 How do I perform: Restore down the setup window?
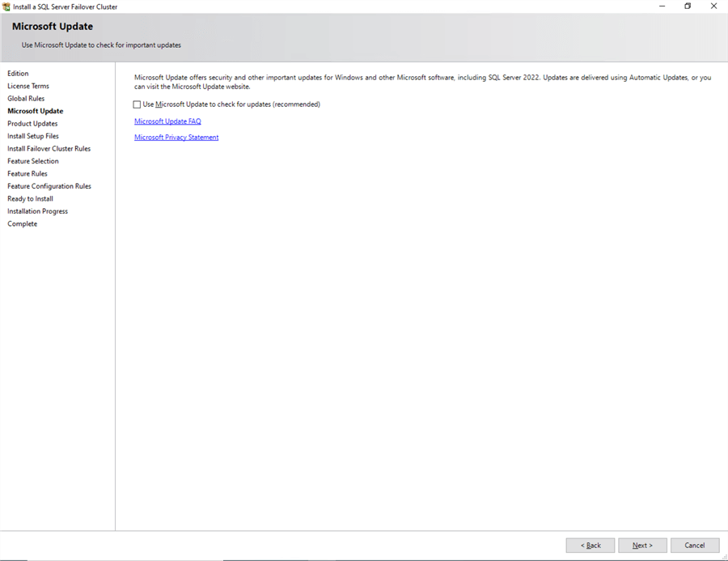[x=688, y=6]
